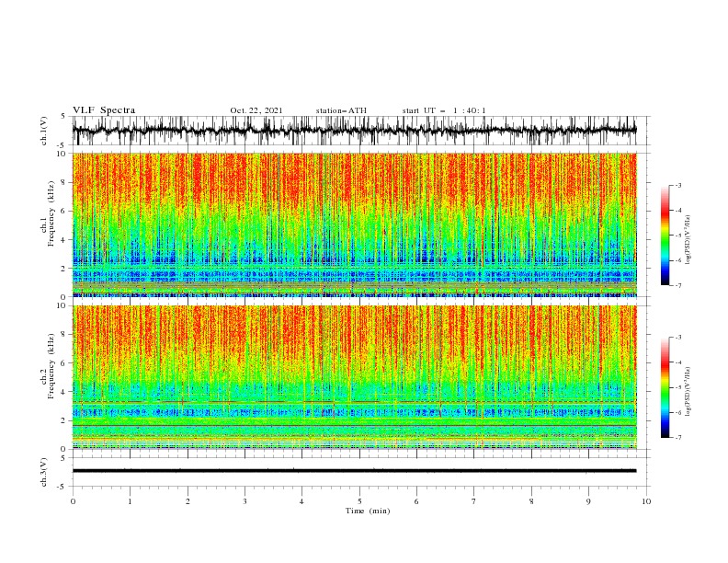Click the "station=ATH" label
The height and width of the screenshot is (563, 728).
click(341, 110)
